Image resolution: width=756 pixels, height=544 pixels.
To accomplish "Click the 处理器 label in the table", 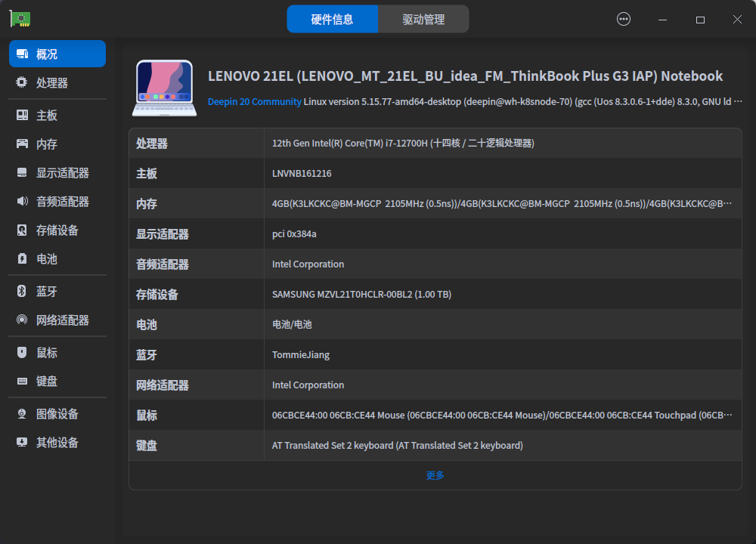I will pos(152,144).
